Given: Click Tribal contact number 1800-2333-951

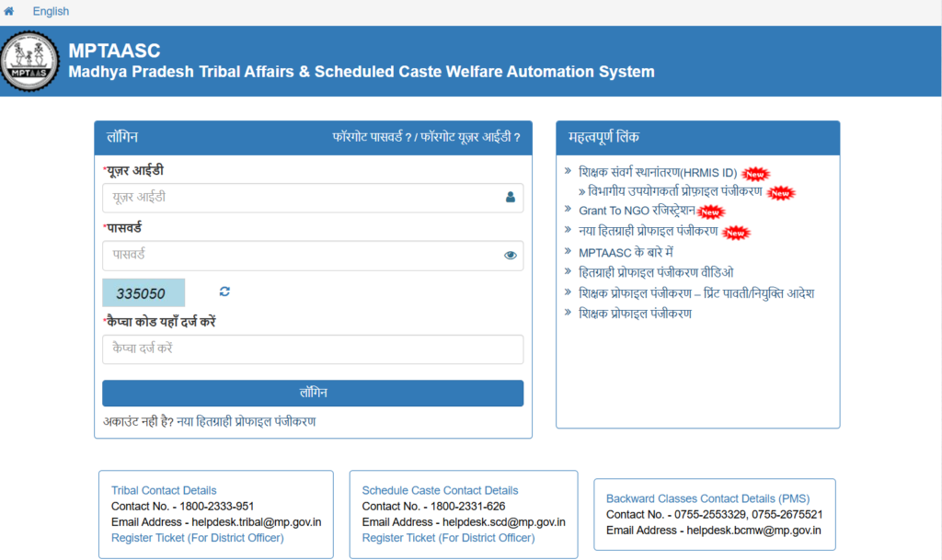Looking at the screenshot, I should coord(217,507).
